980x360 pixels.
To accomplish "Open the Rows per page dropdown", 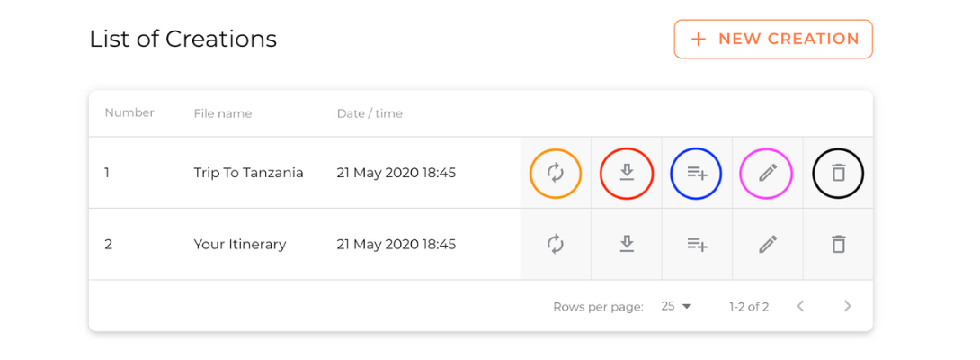I will pyautogui.click(x=676, y=307).
